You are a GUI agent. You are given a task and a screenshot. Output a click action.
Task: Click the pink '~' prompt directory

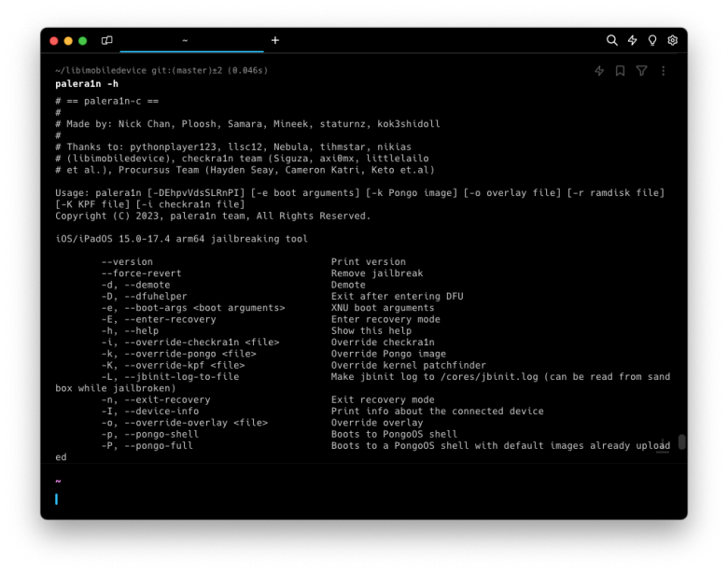pos(58,482)
